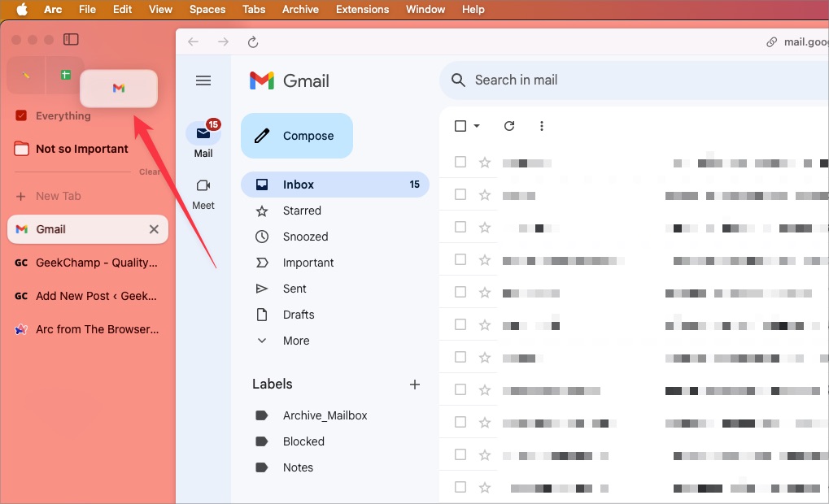Create a new label with plus icon
This screenshot has height=504, width=829.
pos(415,385)
